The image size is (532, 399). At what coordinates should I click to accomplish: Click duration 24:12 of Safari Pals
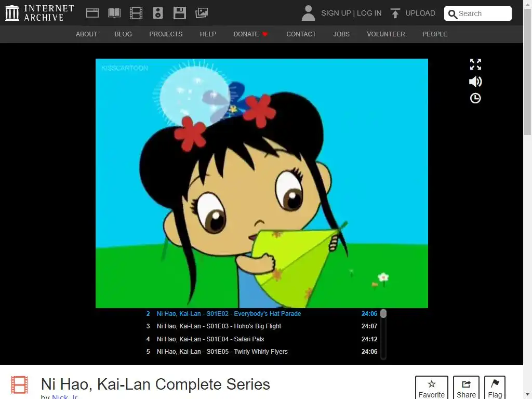point(369,339)
